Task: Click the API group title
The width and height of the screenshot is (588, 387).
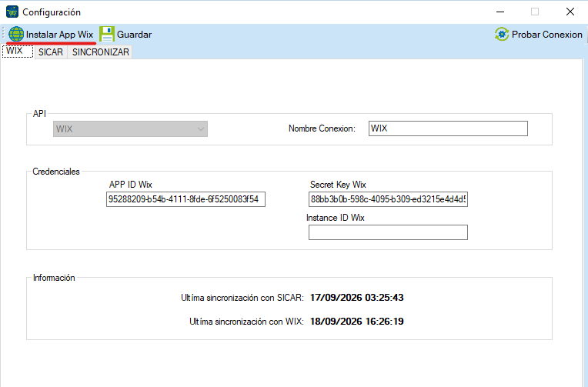Action: click(39, 114)
